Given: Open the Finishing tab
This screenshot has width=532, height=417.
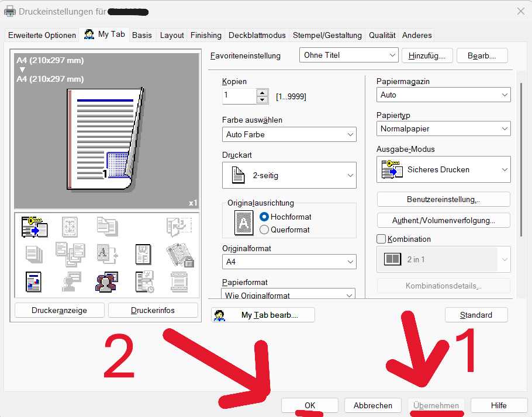Looking at the screenshot, I should [x=206, y=35].
